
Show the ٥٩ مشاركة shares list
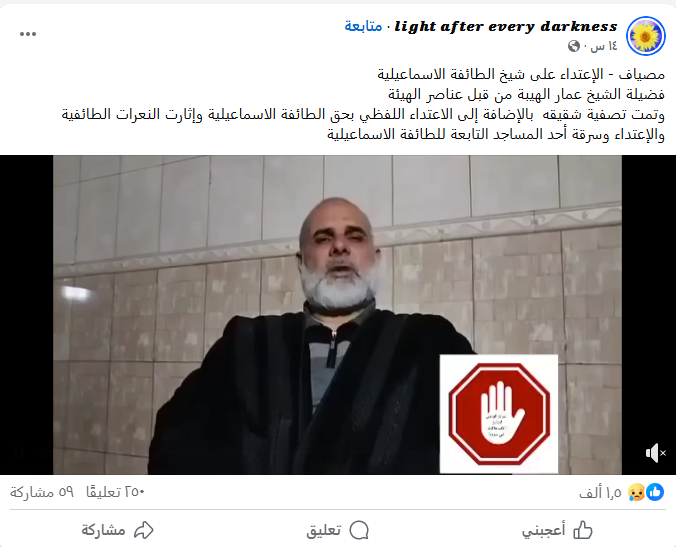click(42, 492)
